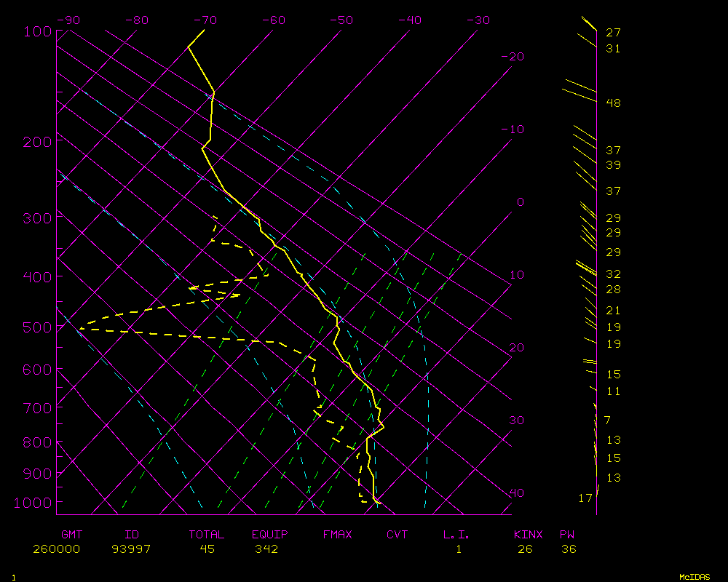Click the McIDAS label in bottom corner

tap(695, 577)
